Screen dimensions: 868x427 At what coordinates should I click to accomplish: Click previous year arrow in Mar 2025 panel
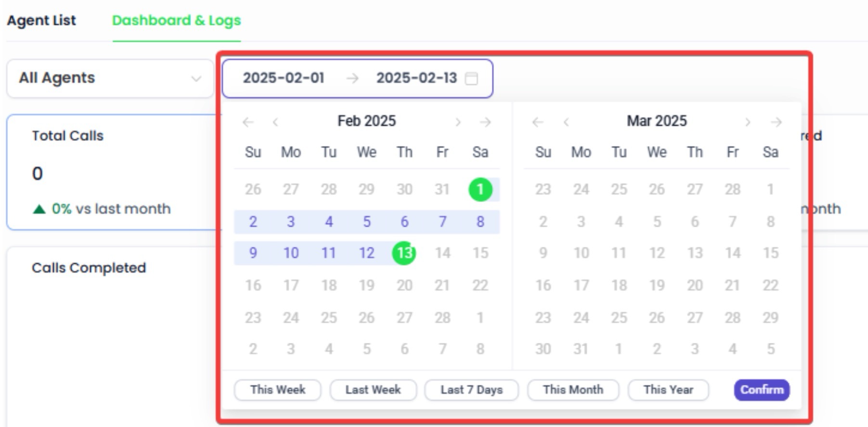pyautogui.click(x=538, y=122)
